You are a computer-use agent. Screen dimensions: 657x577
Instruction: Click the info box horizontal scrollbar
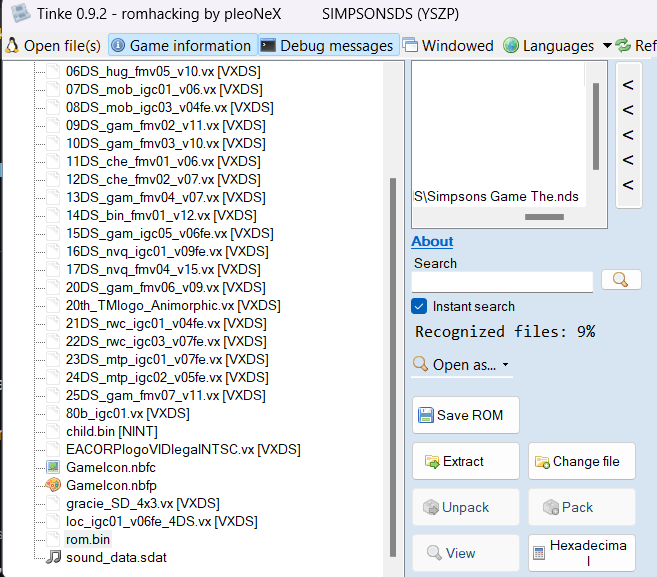pyautogui.click(x=544, y=217)
